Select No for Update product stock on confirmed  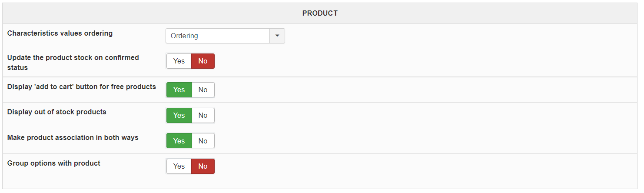203,61
